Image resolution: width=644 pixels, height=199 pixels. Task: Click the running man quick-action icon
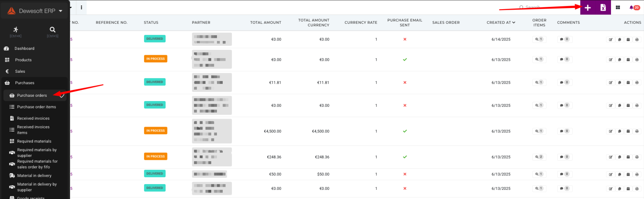[x=16, y=31]
